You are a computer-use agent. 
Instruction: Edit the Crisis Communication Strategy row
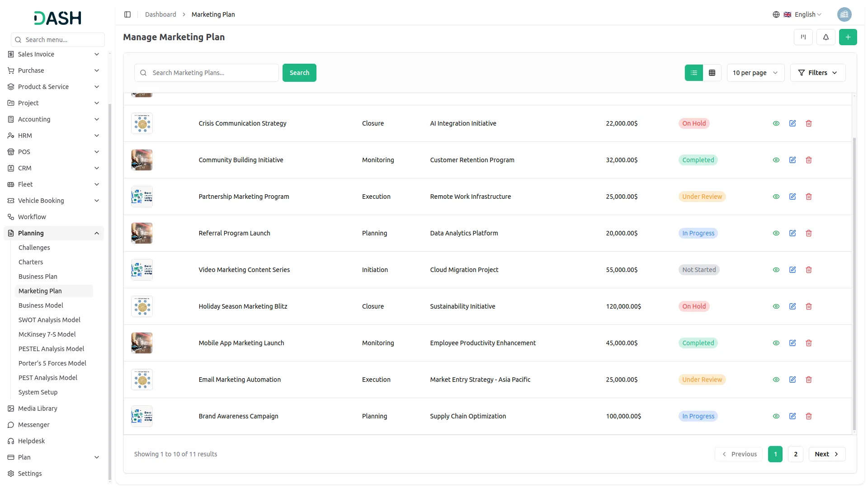tap(792, 123)
